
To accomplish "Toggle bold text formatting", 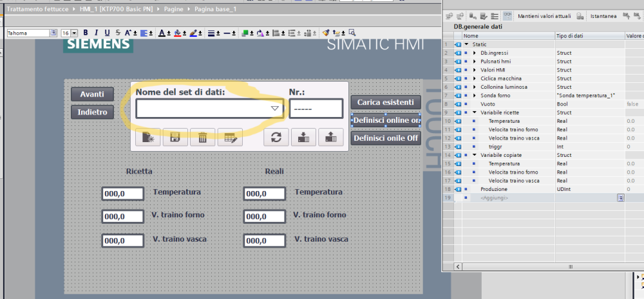I will [x=85, y=33].
